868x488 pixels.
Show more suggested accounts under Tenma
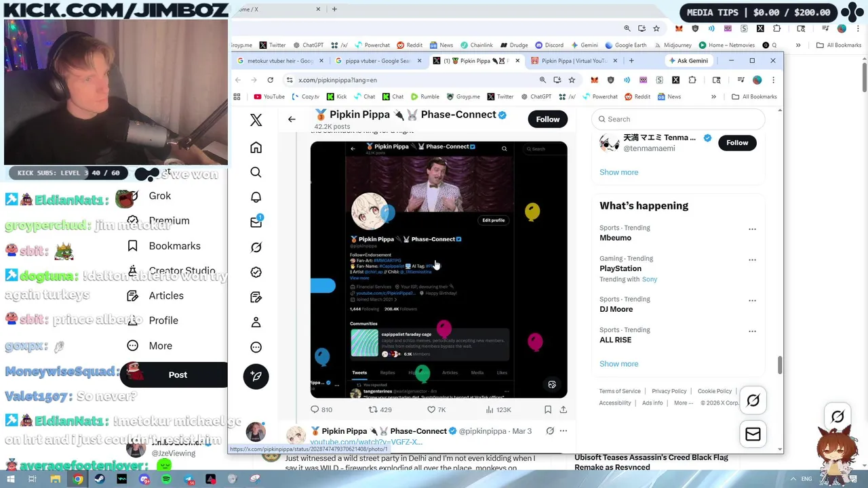point(618,172)
